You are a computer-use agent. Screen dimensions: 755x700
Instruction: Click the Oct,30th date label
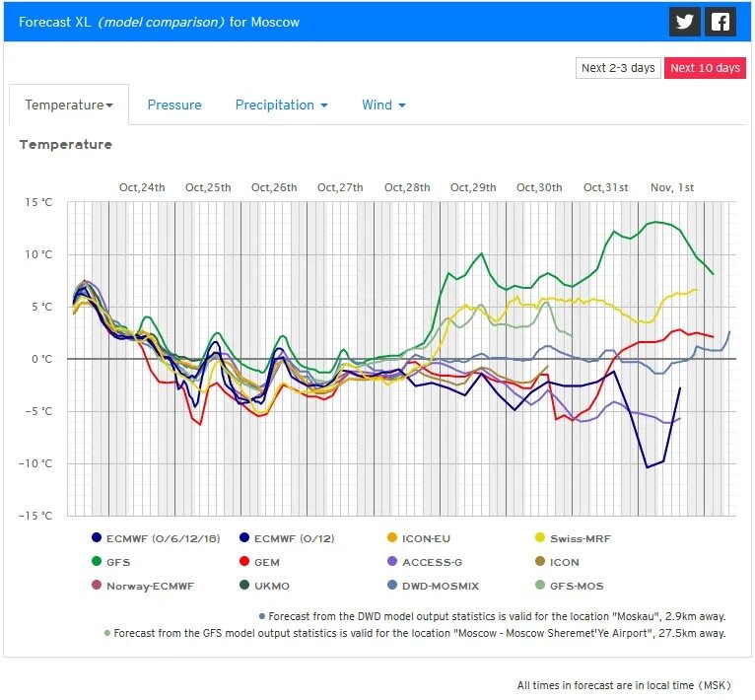pos(539,187)
